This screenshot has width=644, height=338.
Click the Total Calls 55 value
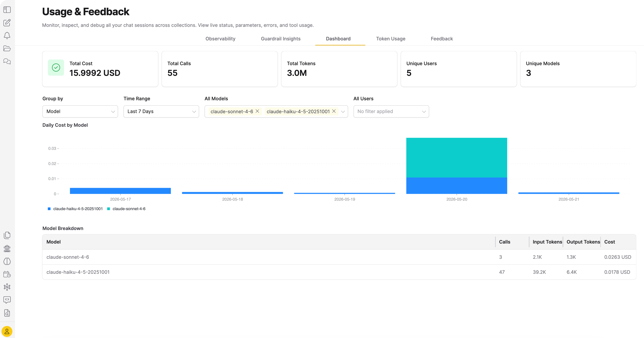point(172,73)
